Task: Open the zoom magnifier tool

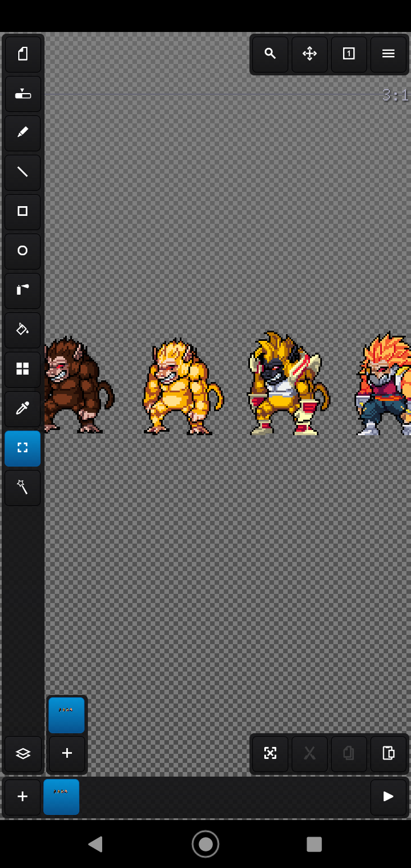Action: click(x=270, y=54)
